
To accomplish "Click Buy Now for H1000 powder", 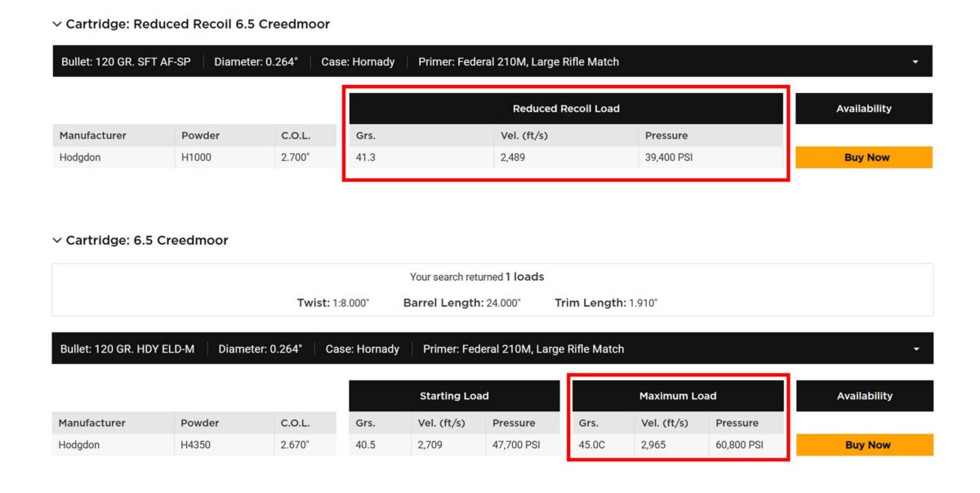I will 864,158.
